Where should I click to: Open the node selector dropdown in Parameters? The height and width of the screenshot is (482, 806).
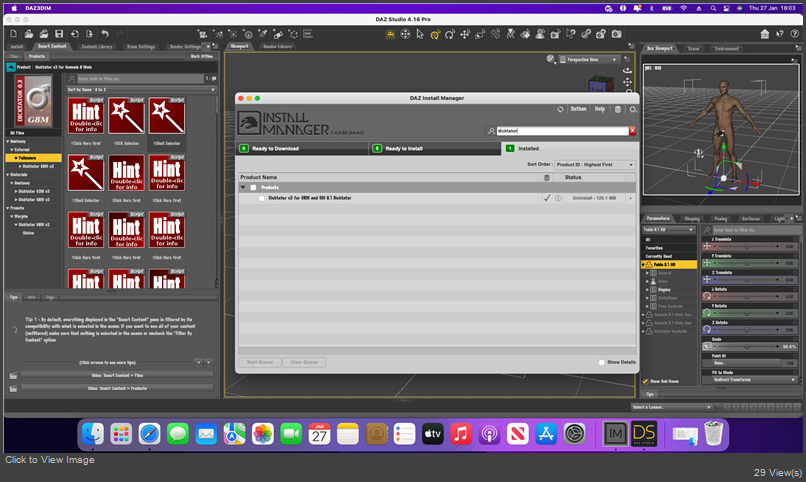[x=669, y=229]
